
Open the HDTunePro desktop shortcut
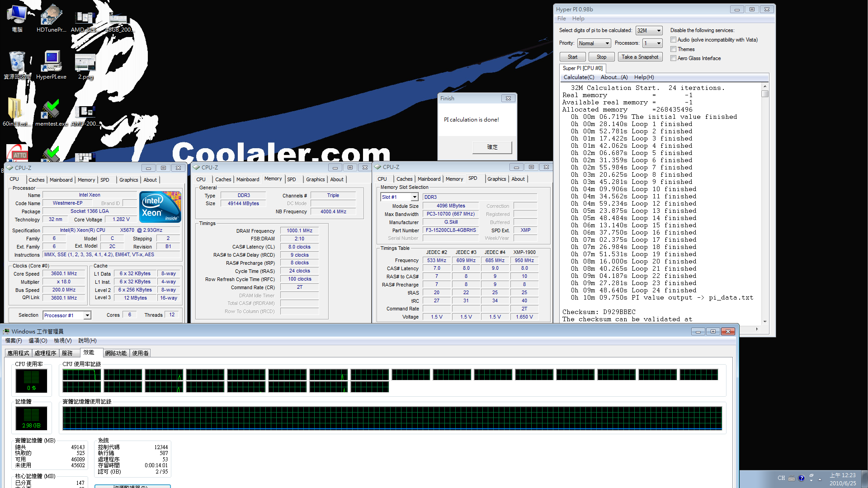coord(51,18)
